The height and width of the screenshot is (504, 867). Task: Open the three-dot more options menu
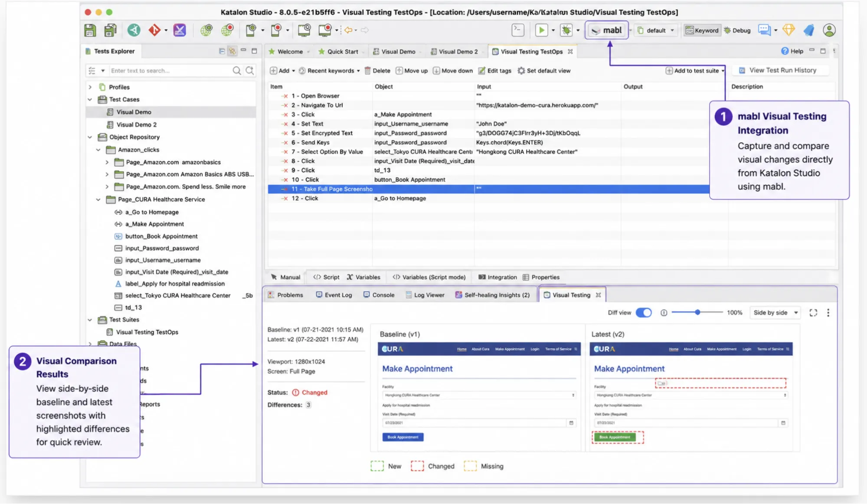click(x=828, y=313)
